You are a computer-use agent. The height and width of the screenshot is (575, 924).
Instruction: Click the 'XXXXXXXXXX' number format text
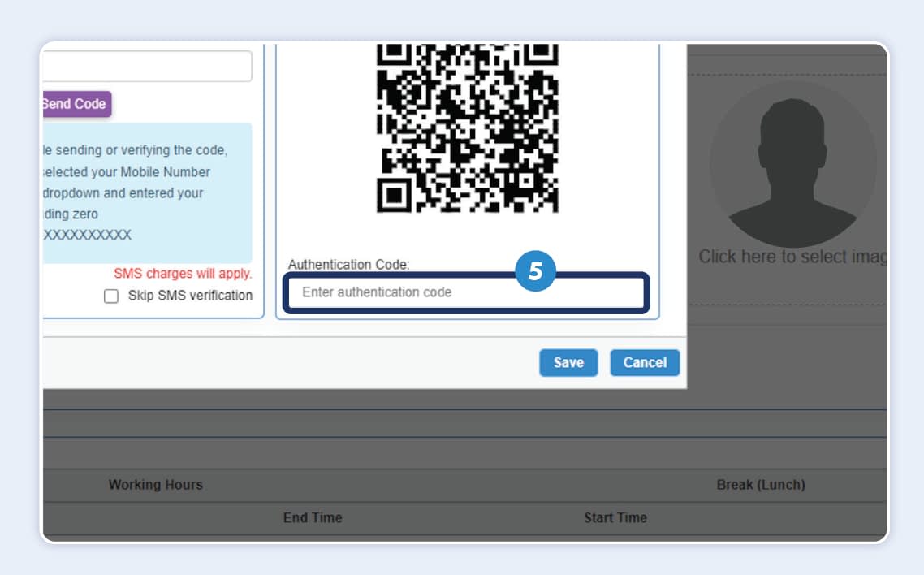click(87, 235)
